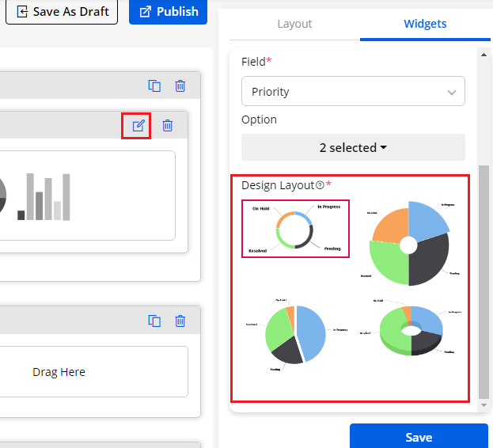Select the Widgets tab

point(425,24)
